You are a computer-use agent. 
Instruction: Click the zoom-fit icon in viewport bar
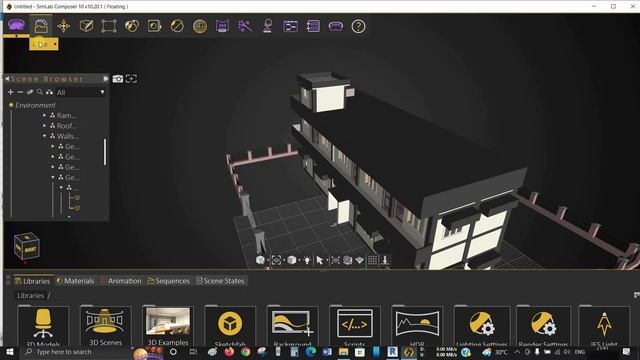point(276,260)
